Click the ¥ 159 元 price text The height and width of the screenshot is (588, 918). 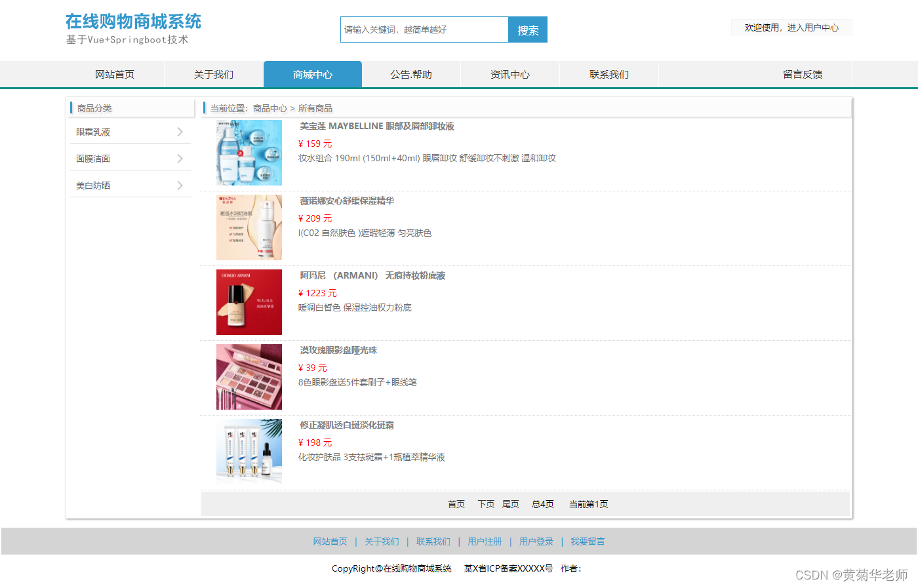[x=315, y=144]
